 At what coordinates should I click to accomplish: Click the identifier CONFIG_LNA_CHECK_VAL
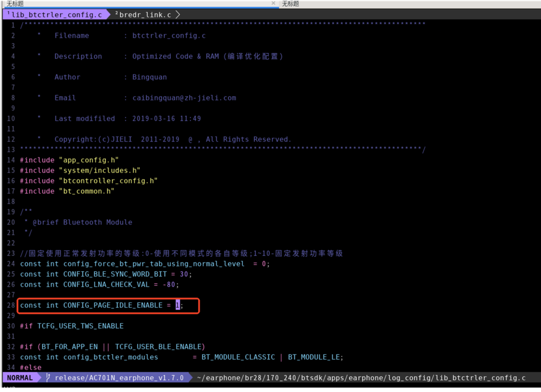tap(106, 284)
